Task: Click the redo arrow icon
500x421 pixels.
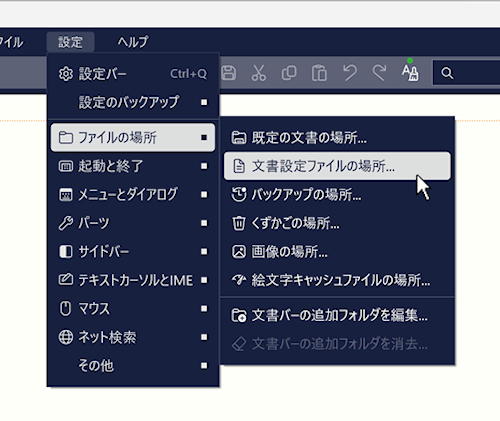Action: [x=379, y=73]
